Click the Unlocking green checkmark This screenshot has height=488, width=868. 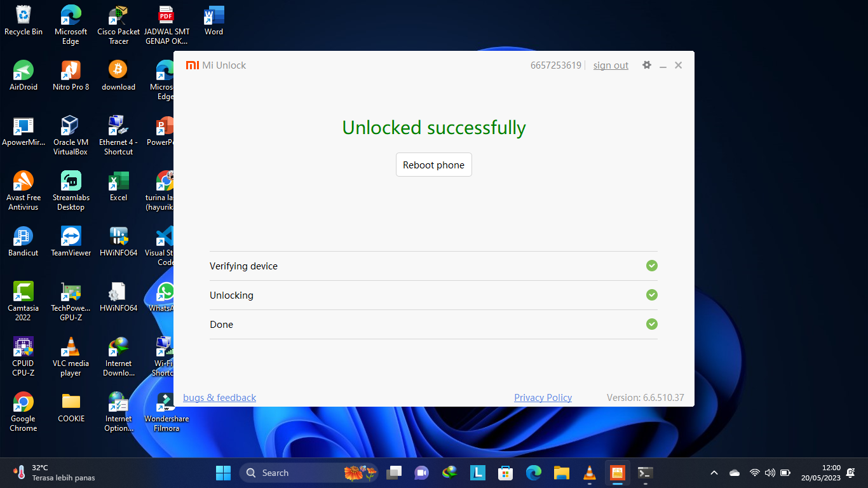(651, 295)
